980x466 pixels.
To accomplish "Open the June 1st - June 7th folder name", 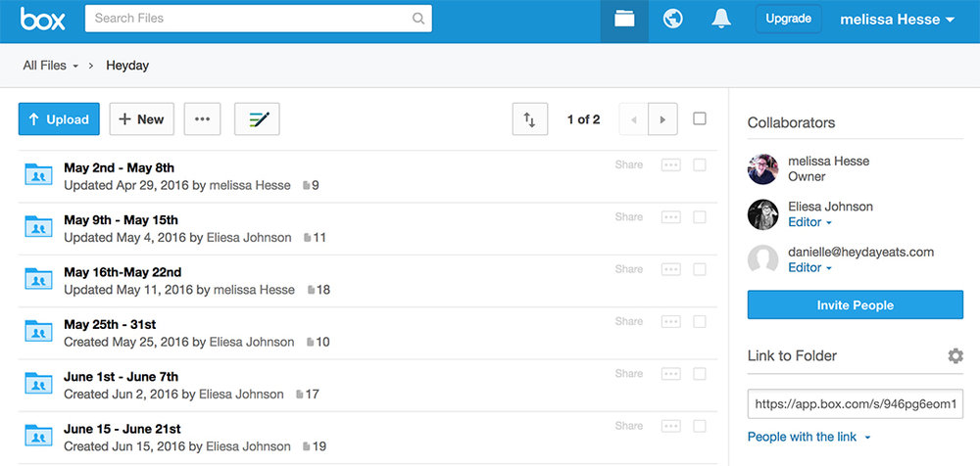I will pyautogui.click(x=121, y=377).
